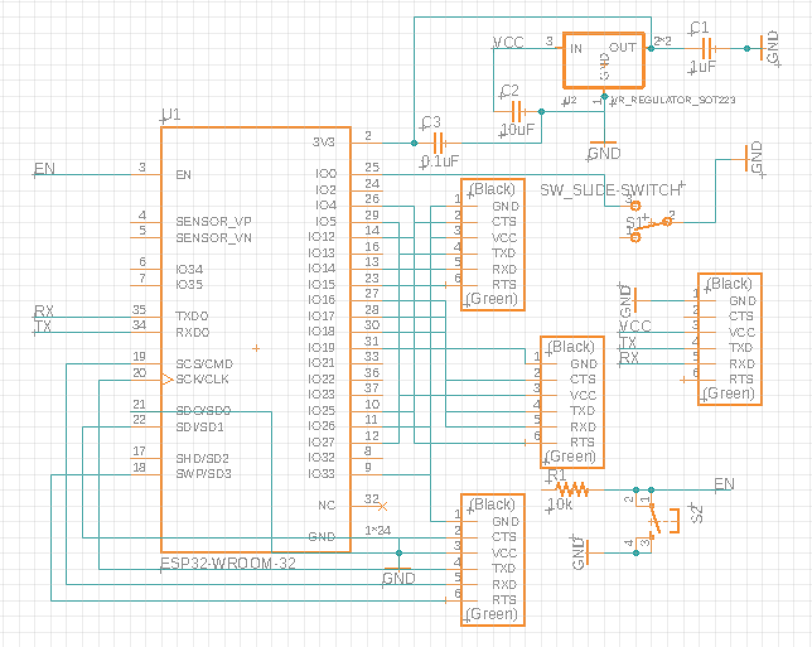Click the EN net label on U1 pin 3 wire
This screenshot has height=647, width=812.
point(44,168)
